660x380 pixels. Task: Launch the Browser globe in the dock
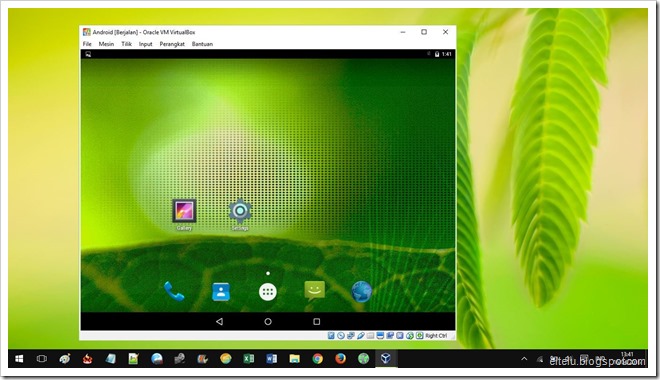pos(362,291)
